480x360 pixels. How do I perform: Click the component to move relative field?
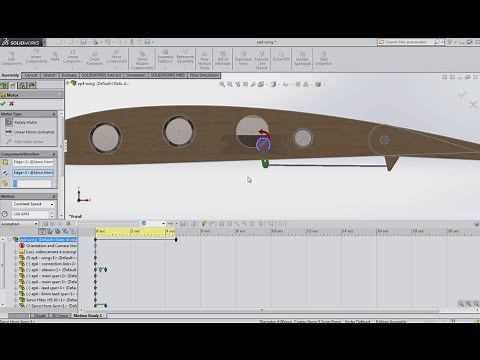[x=32, y=183]
